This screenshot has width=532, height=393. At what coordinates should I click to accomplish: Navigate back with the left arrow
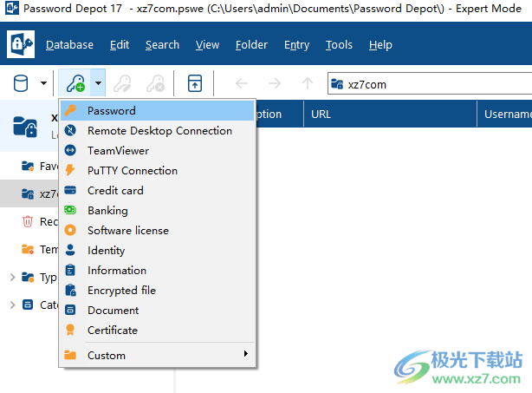(242, 83)
